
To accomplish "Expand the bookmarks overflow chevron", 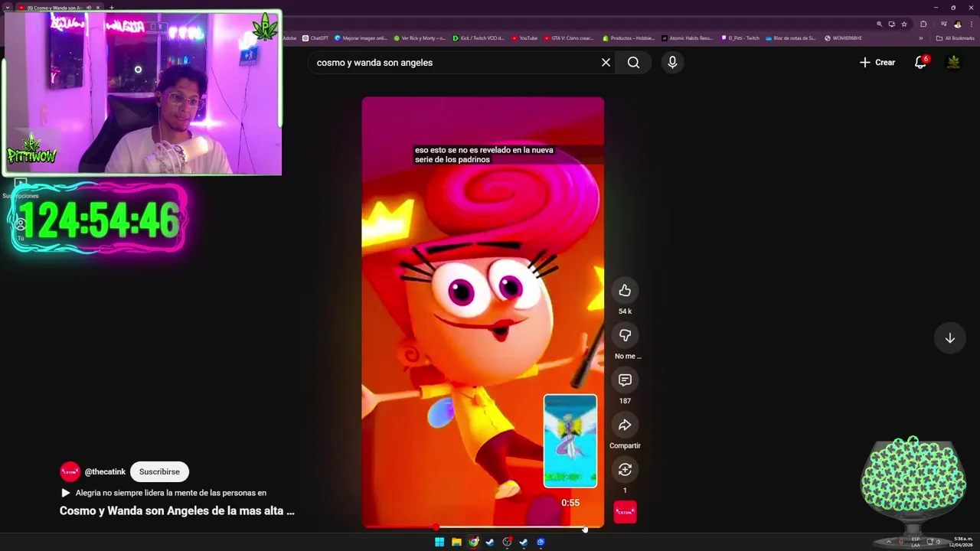I will click(921, 38).
